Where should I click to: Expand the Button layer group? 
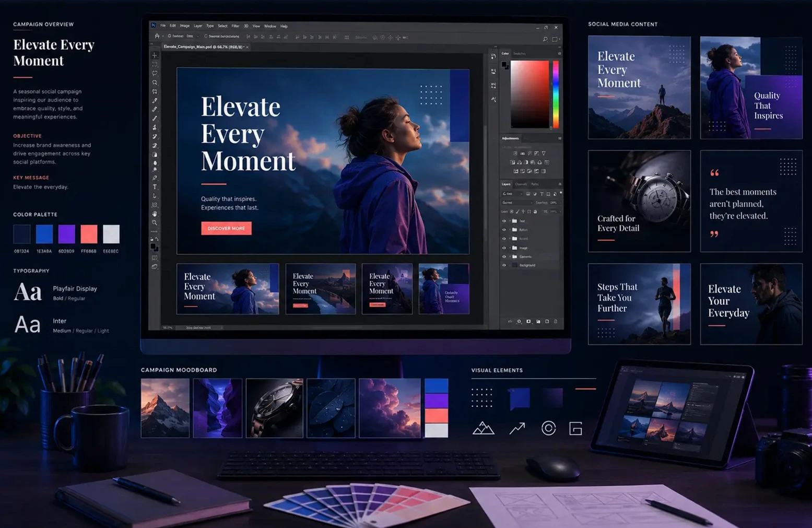(x=510, y=230)
